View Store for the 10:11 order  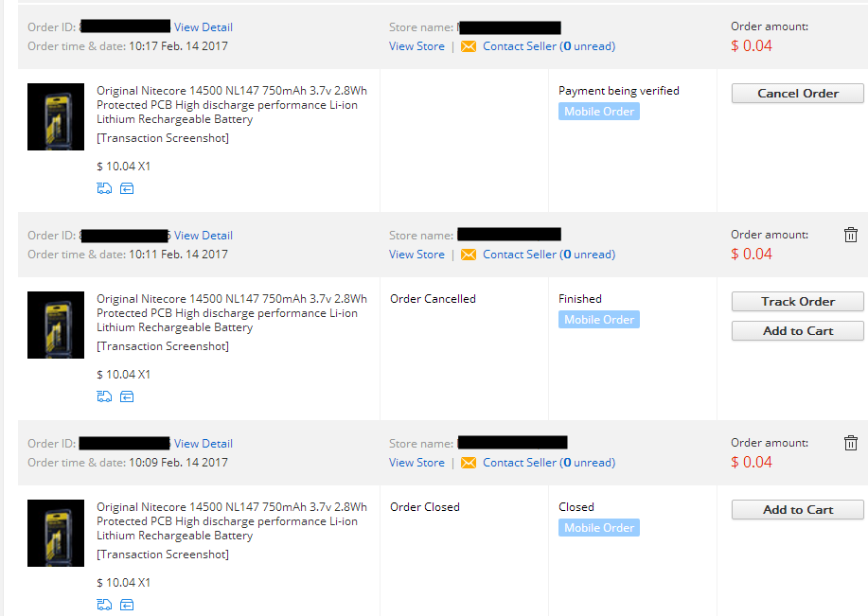[416, 255]
